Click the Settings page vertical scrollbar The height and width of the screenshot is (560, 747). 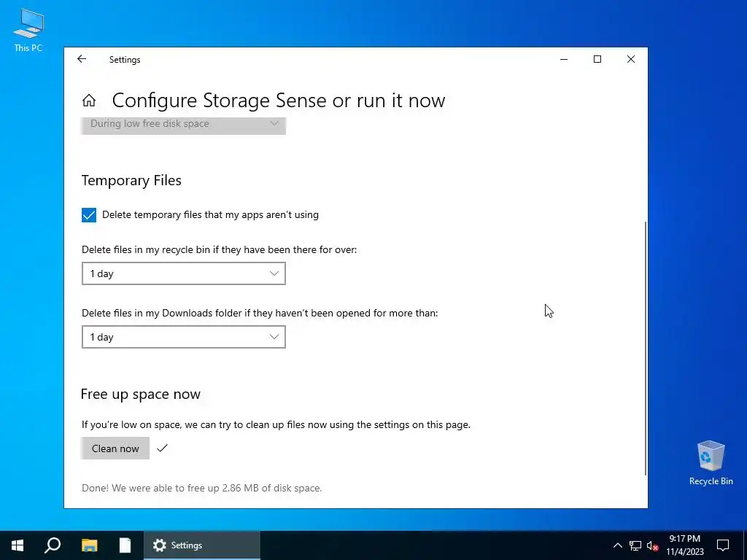tap(646, 349)
